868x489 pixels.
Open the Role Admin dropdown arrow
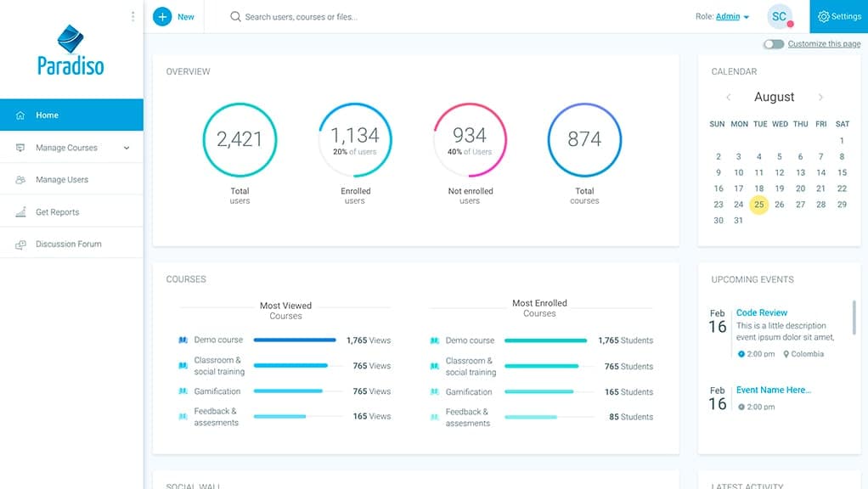pyautogui.click(x=747, y=17)
